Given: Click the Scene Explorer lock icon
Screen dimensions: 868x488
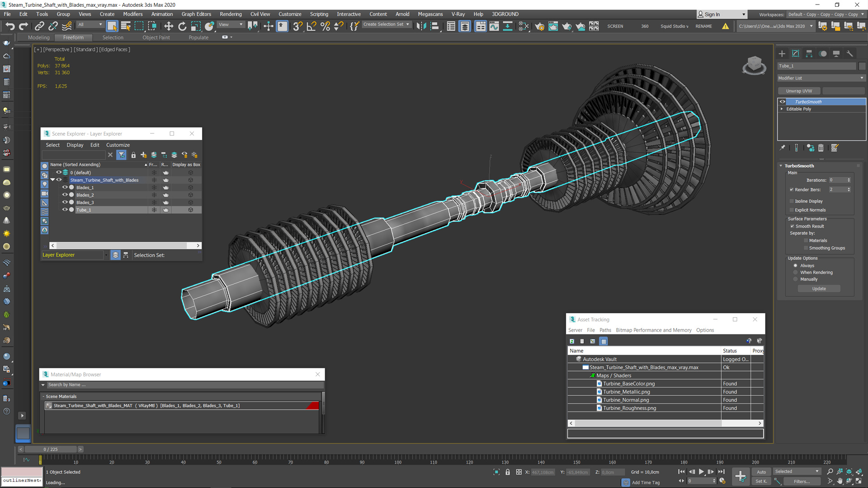Looking at the screenshot, I should click(x=133, y=155).
